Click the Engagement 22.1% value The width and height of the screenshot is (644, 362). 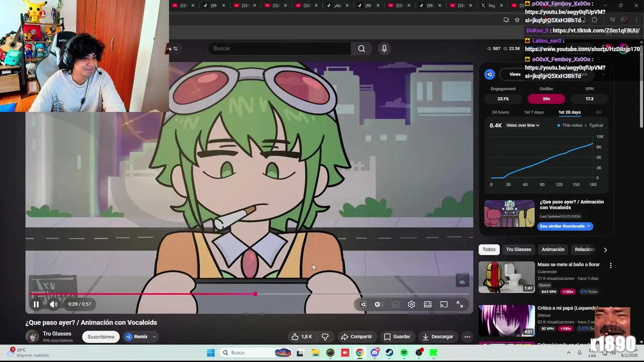[x=503, y=99]
